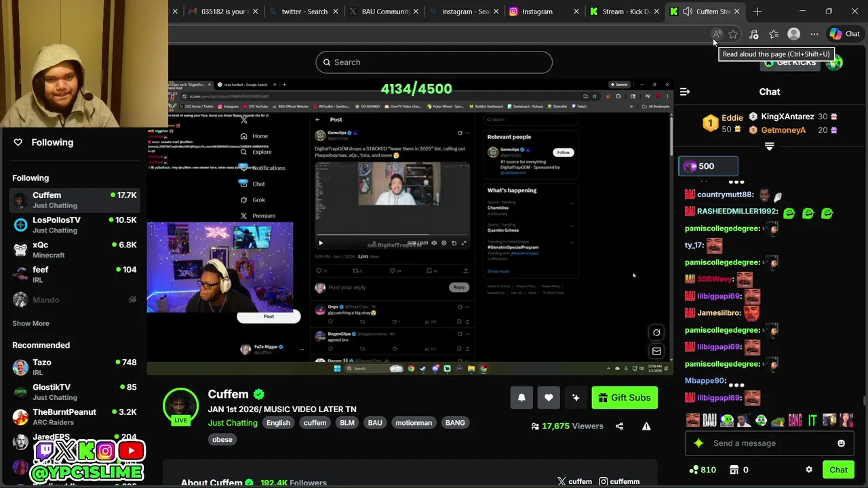Screen dimensions: 868x488
Task: Open browser Settings and more menu
Action: (814, 34)
